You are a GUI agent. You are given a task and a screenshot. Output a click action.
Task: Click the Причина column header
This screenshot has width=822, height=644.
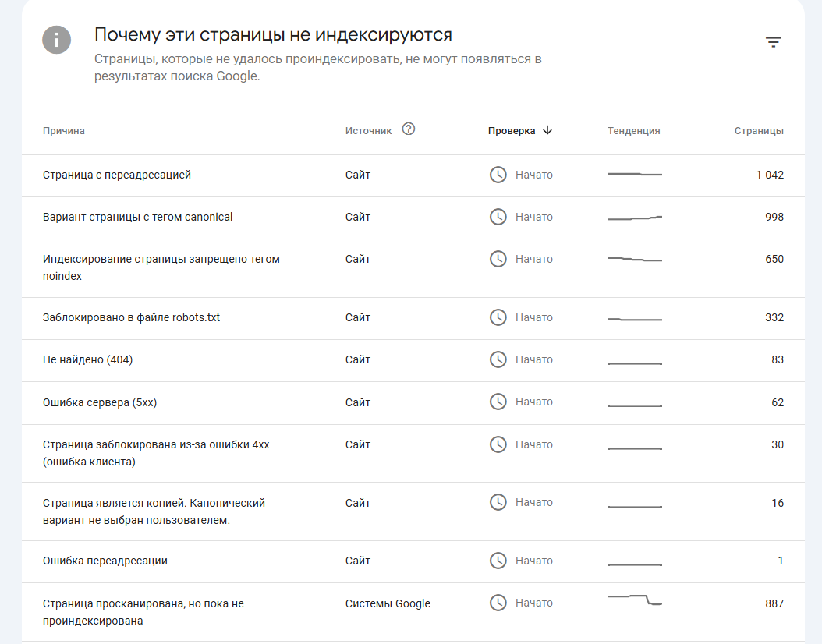tap(64, 131)
